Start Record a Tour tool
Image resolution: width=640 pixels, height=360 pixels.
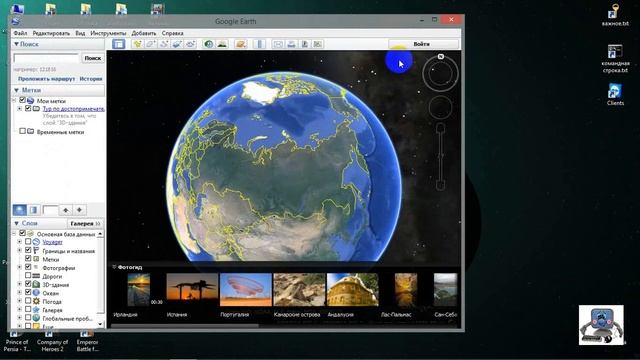190,44
